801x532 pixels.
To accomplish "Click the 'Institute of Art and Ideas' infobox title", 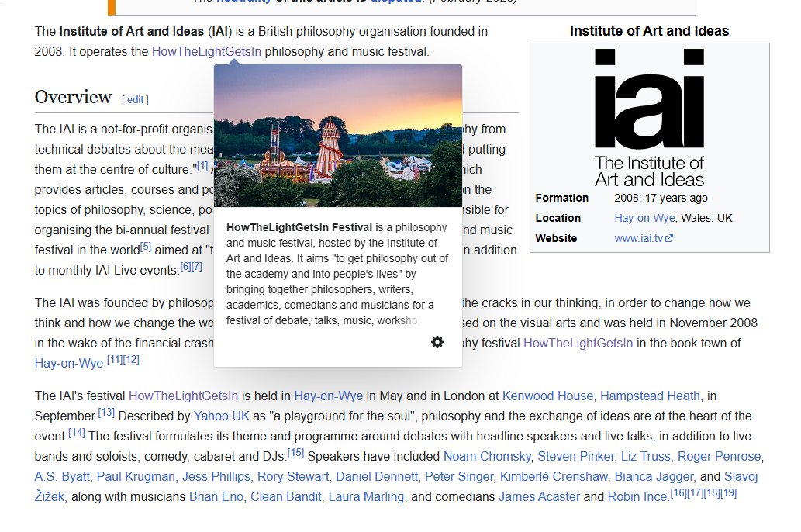I will (649, 31).
